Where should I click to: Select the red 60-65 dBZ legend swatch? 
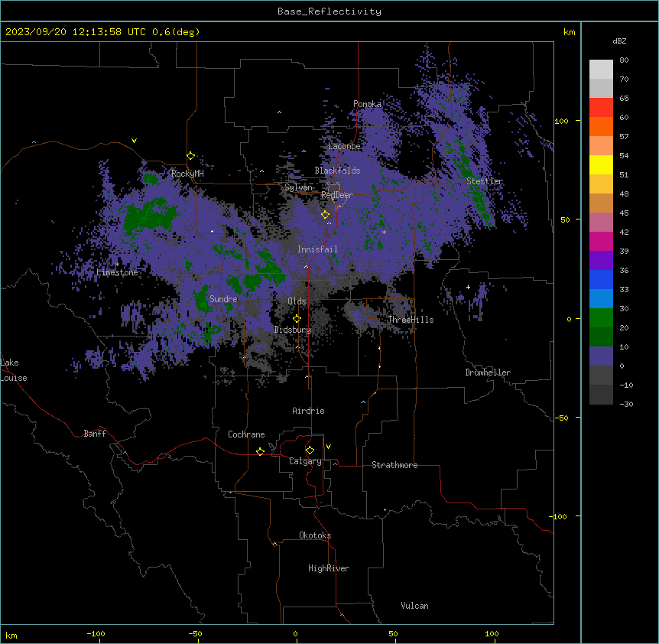[601, 107]
